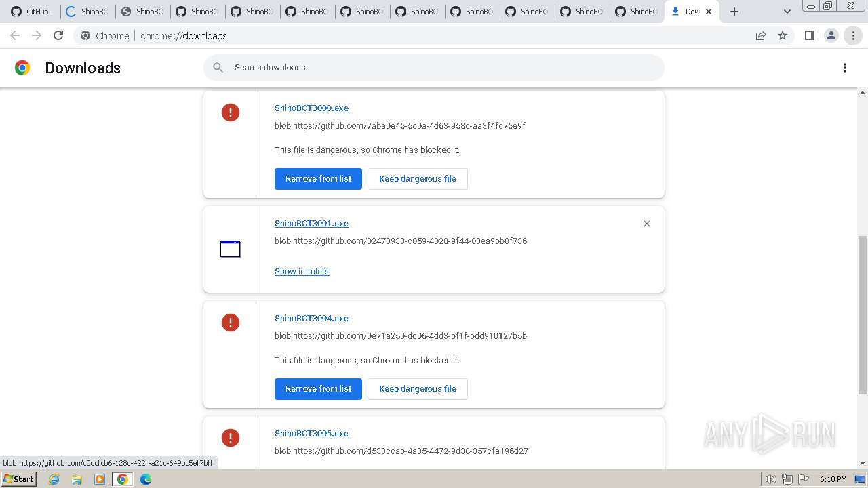The height and width of the screenshot is (488, 868).
Task: Switch to the first GitHub tab
Action: click(31, 12)
